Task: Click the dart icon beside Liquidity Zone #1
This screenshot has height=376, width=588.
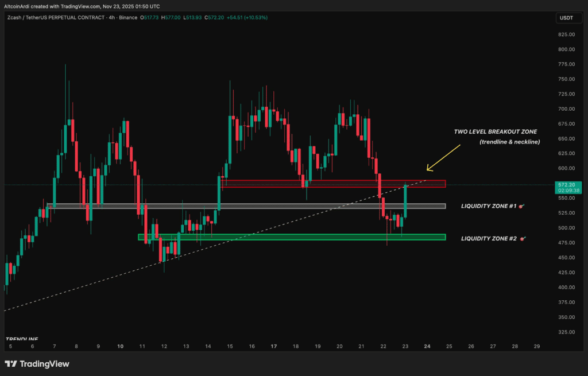Action: click(x=521, y=206)
